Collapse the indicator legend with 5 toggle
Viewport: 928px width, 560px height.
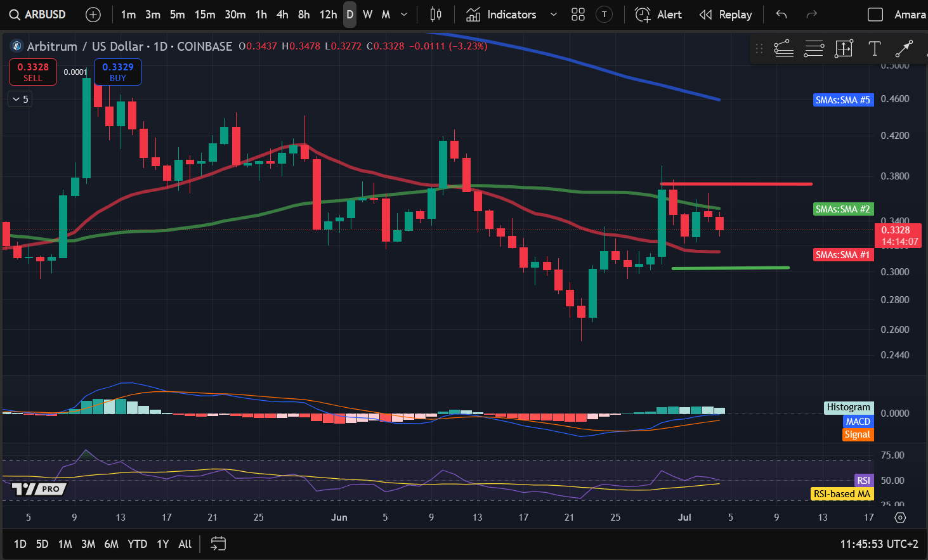(x=20, y=99)
